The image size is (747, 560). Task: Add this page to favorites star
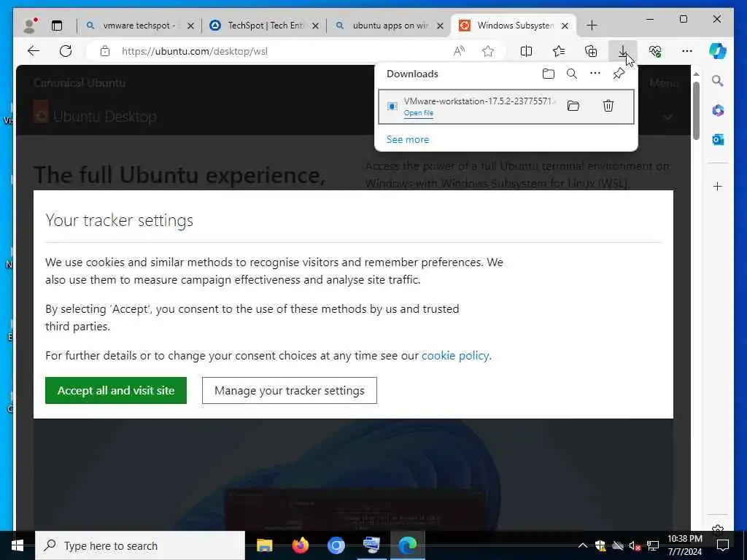click(x=488, y=51)
